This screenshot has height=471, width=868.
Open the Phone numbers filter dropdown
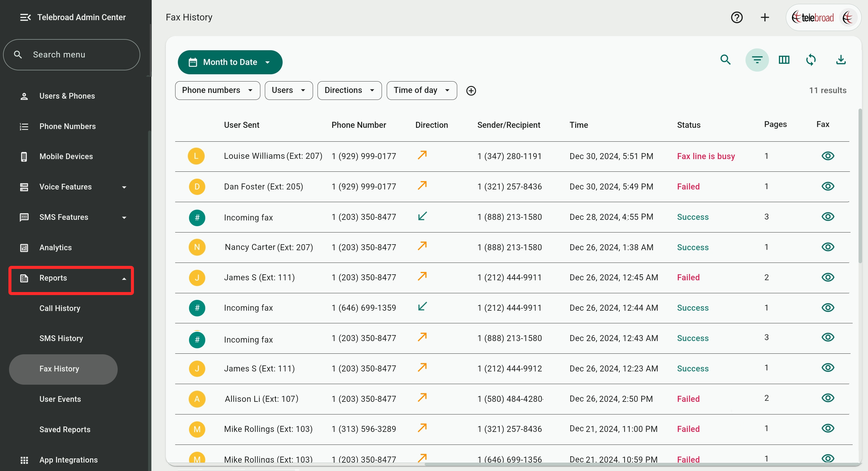coord(217,90)
